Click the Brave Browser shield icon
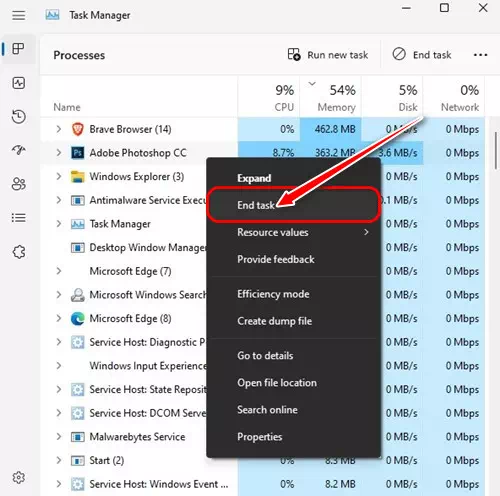 tap(78, 129)
